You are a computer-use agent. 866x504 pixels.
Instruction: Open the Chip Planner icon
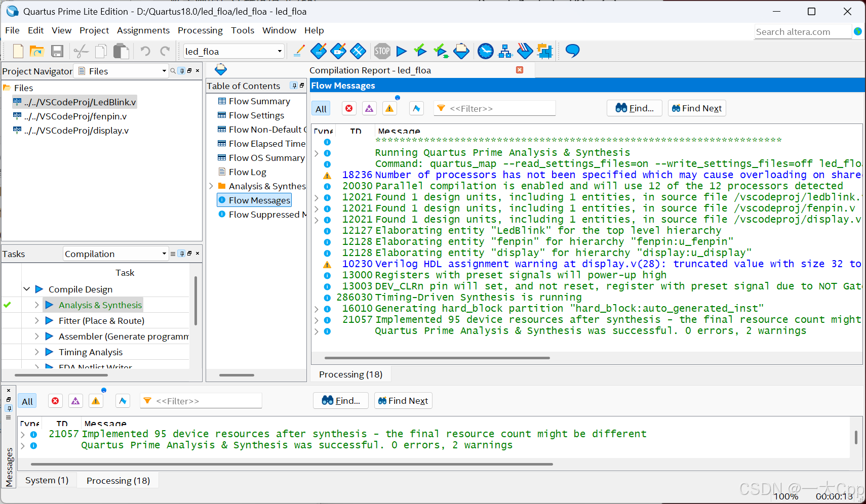[x=358, y=51]
